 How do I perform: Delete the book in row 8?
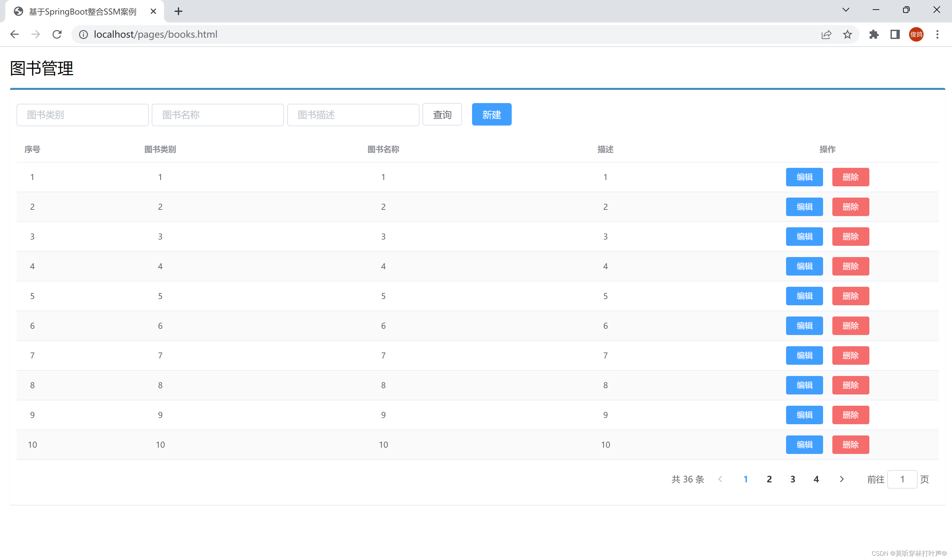tap(851, 385)
